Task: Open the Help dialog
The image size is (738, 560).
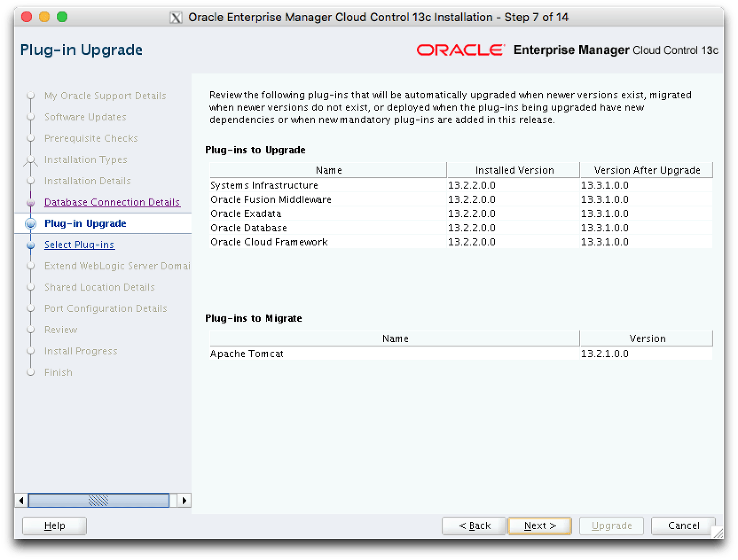Action: pos(54,525)
